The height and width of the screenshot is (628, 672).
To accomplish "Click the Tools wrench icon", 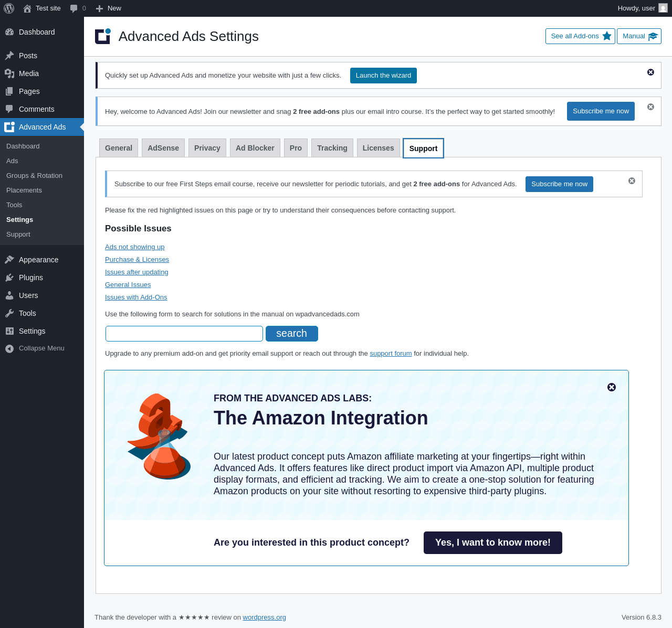I will click(x=9, y=313).
